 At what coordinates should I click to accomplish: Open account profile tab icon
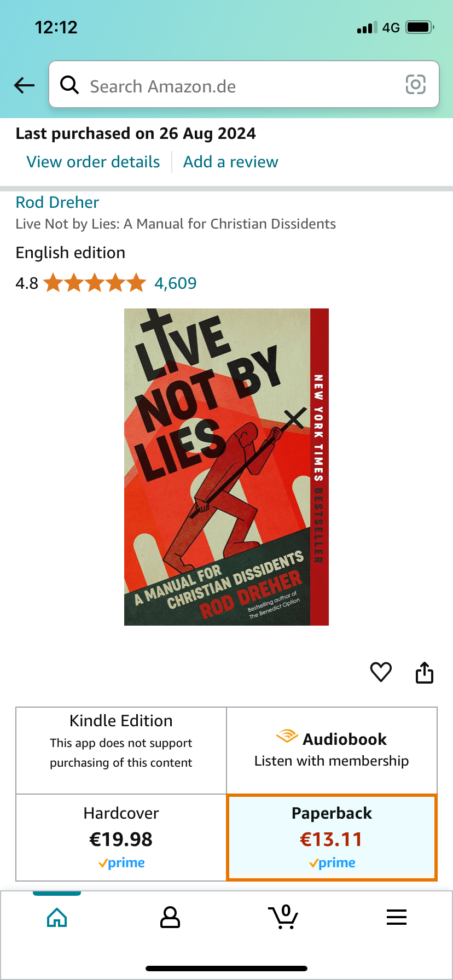point(170,917)
